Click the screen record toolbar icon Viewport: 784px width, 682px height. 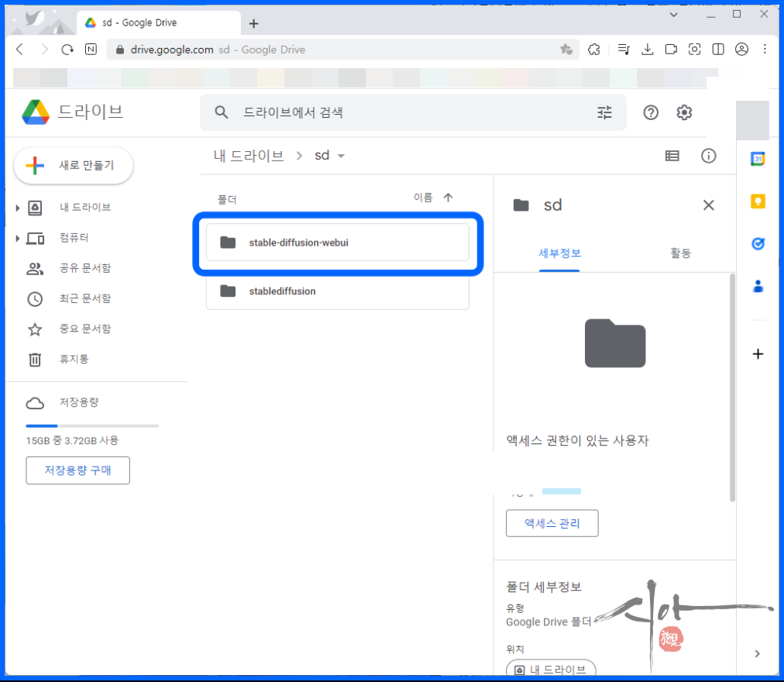(x=671, y=49)
